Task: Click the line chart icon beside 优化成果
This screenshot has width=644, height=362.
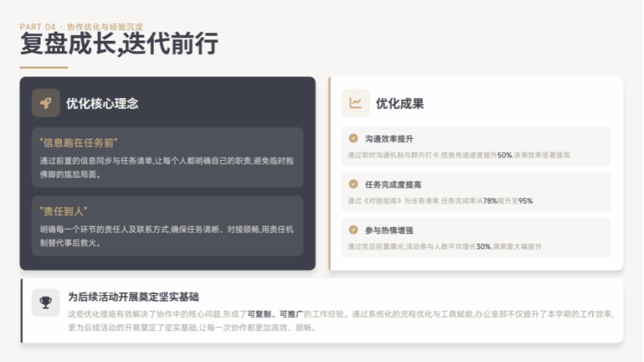Action: coord(355,103)
